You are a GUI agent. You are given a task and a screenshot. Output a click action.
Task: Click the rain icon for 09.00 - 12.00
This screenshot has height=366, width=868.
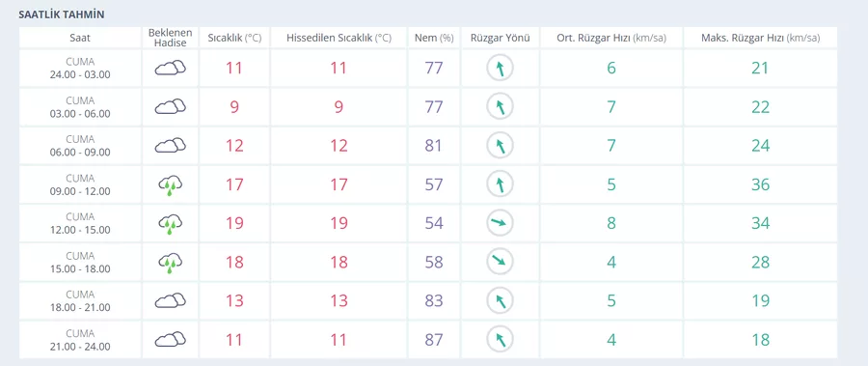(x=170, y=184)
